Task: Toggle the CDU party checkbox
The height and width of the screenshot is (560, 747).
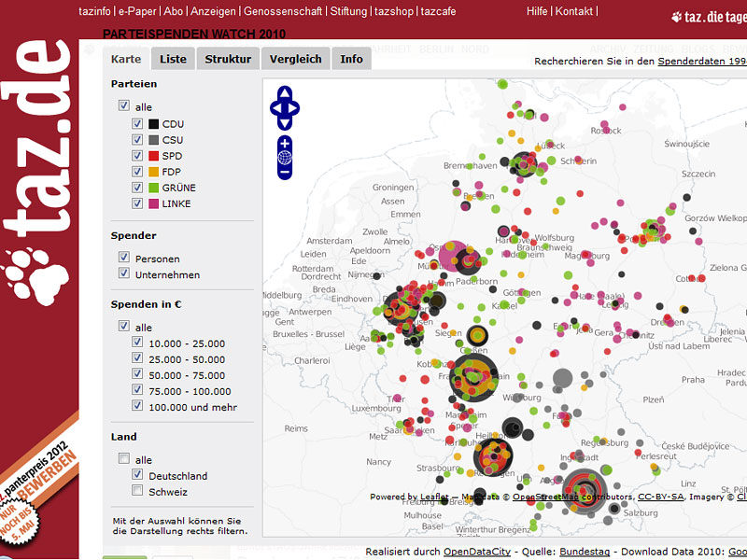Action: (137, 123)
